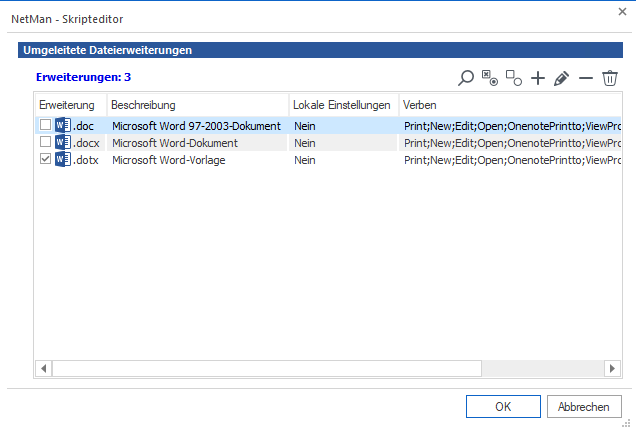This screenshot has width=636, height=434.
Task: Click the select all entries icon
Action: click(490, 78)
